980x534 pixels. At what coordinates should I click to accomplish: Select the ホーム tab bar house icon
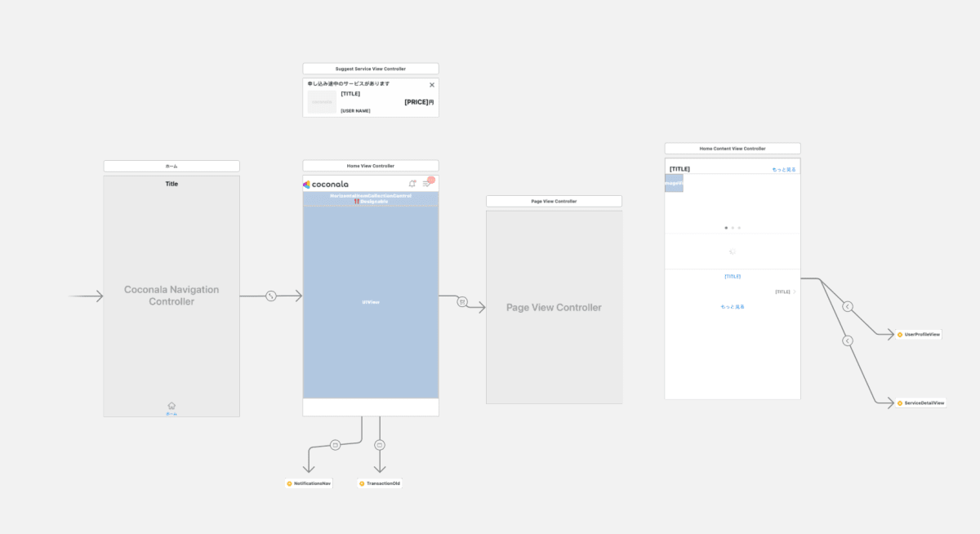171,406
